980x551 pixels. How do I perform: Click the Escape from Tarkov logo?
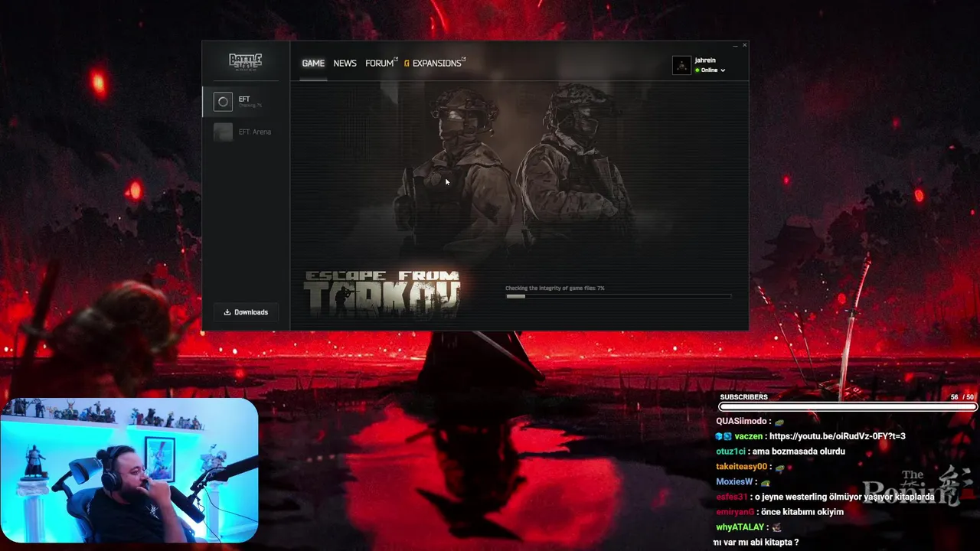click(382, 293)
